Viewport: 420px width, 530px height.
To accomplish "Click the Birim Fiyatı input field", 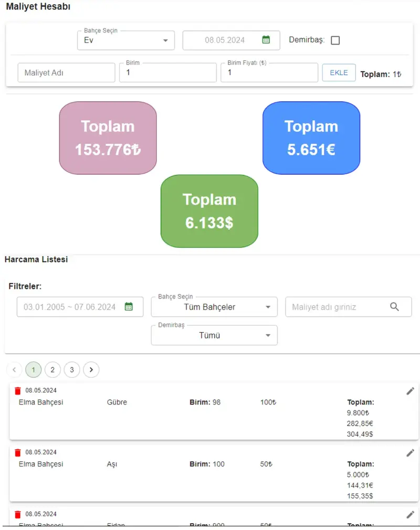I will (x=269, y=72).
